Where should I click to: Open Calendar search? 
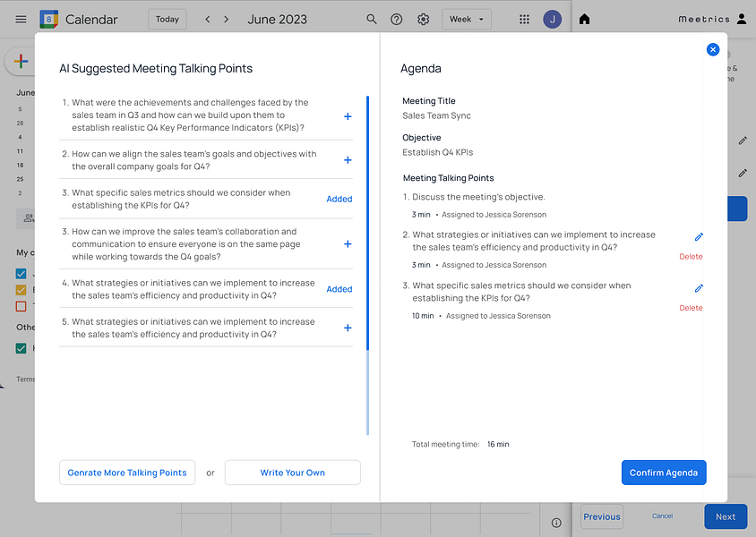[371, 20]
